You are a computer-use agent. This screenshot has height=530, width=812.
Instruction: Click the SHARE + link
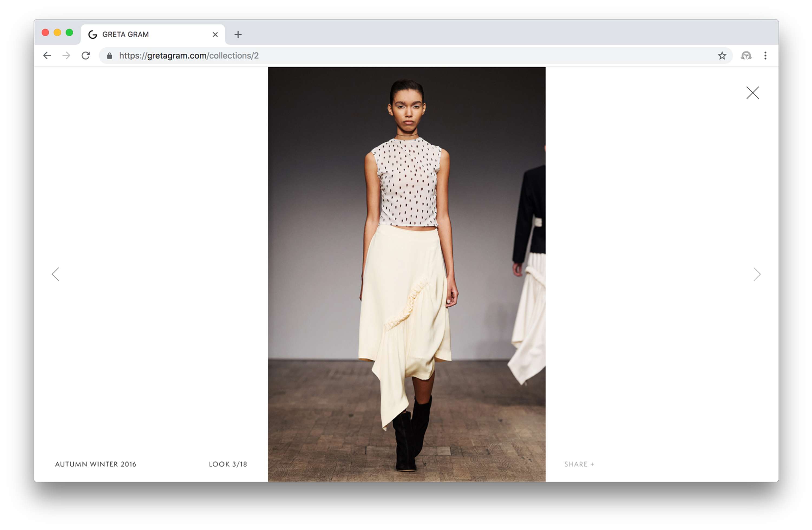[x=579, y=464]
